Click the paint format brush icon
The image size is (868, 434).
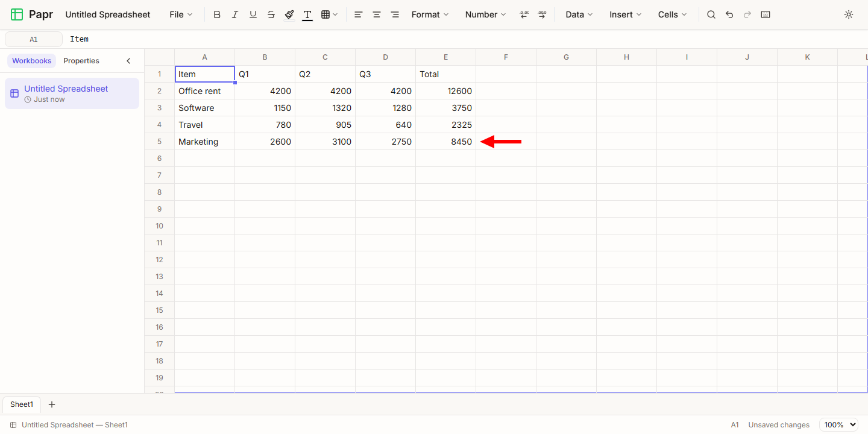(x=289, y=14)
